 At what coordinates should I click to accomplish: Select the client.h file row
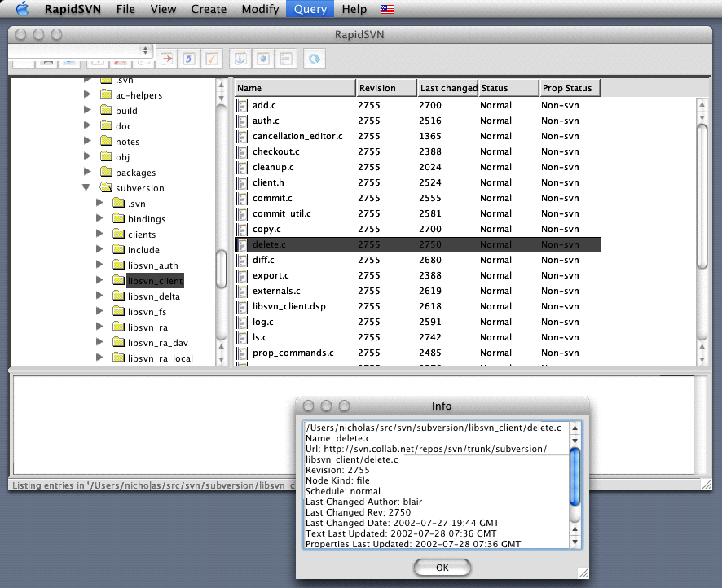pos(418,182)
